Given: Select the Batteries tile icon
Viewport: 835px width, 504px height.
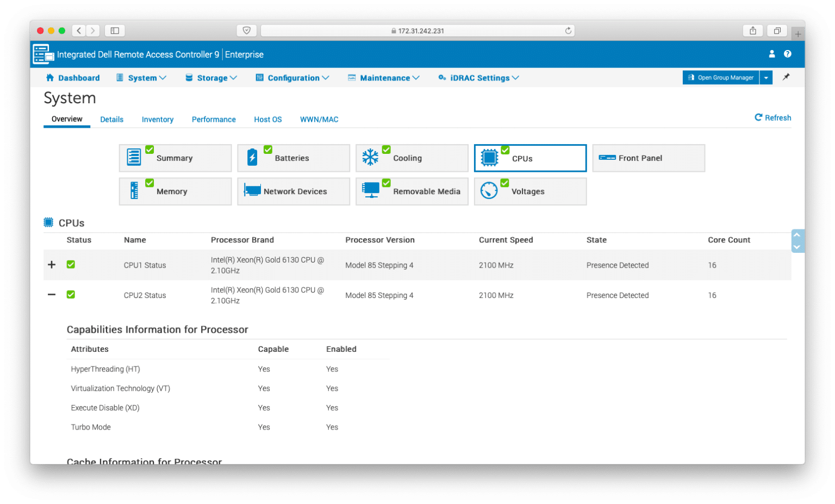Looking at the screenshot, I should [x=252, y=158].
